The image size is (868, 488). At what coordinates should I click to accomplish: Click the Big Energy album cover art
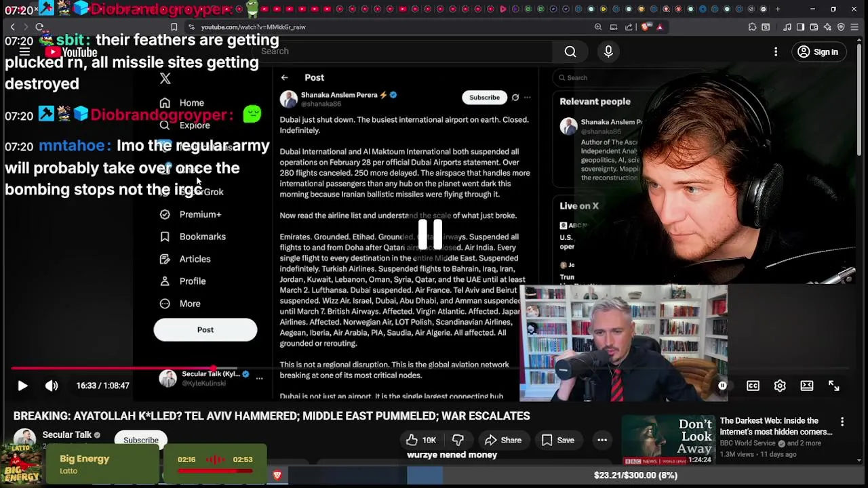pyautogui.click(x=22, y=464)
